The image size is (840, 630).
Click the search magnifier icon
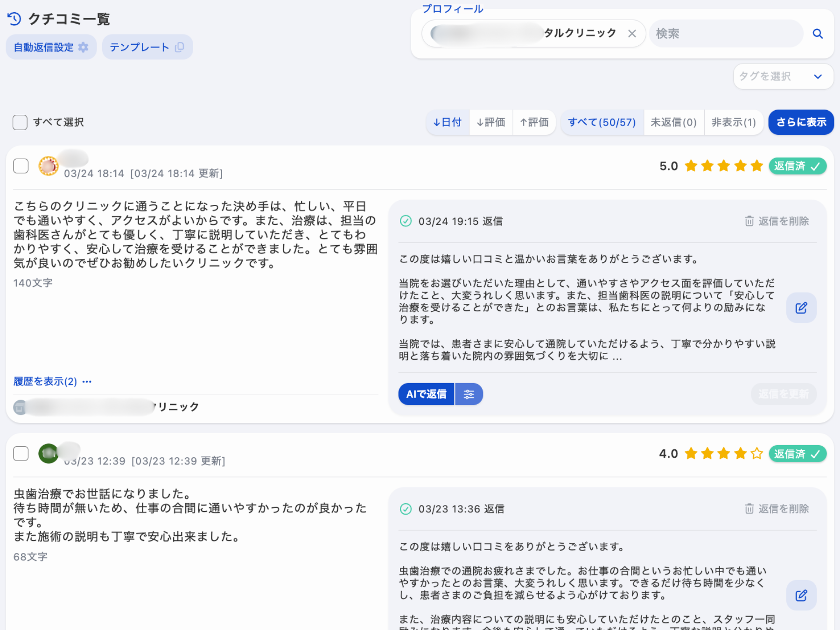818,33
